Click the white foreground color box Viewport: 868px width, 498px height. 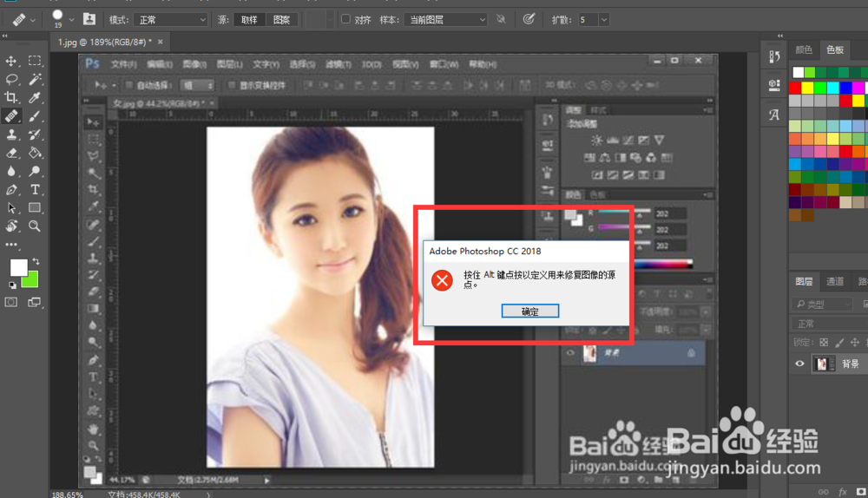[x=17, y=268]
